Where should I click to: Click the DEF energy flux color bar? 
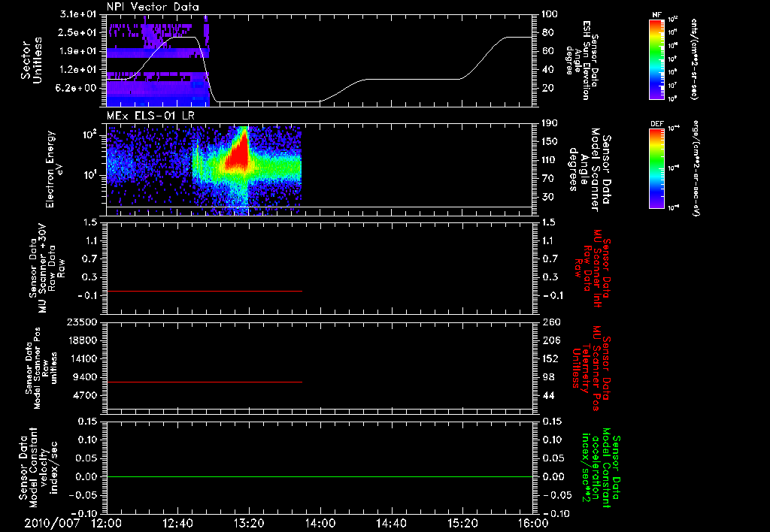(656, 168)
